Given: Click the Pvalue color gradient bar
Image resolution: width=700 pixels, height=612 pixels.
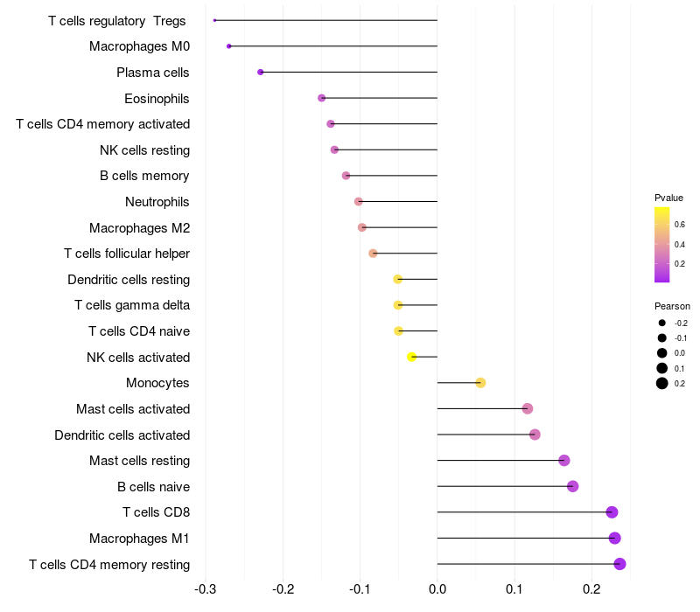Looking at the screenshot, I should (x=662, y=245).
